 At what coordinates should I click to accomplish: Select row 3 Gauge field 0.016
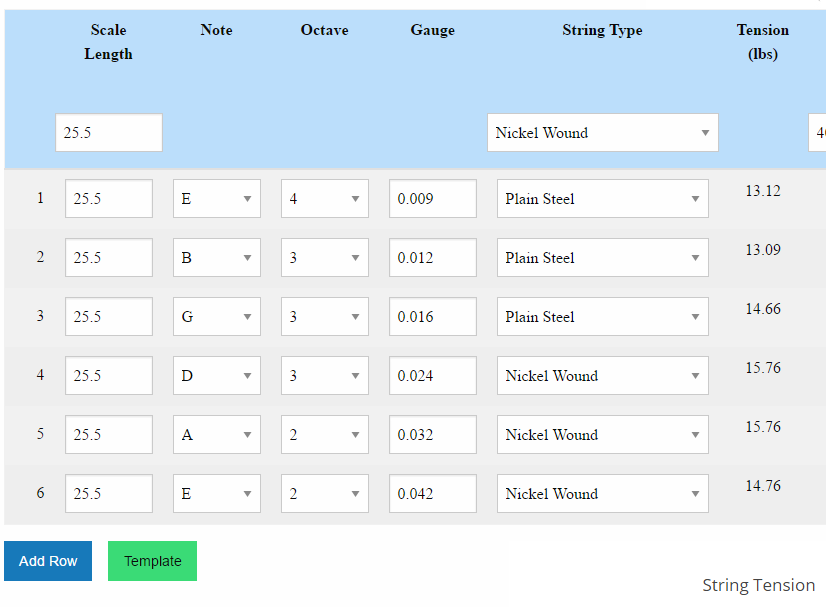[432, 317]
